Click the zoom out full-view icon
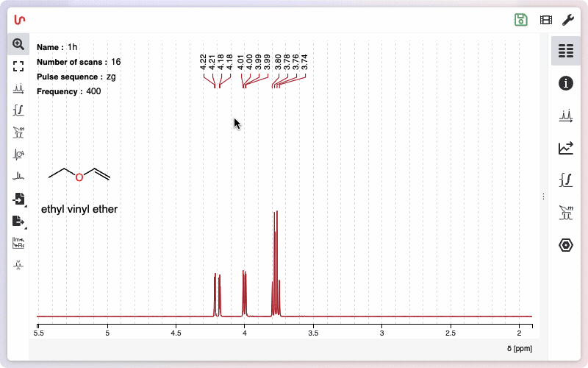588x368 pixels. [x=18, y=66]
